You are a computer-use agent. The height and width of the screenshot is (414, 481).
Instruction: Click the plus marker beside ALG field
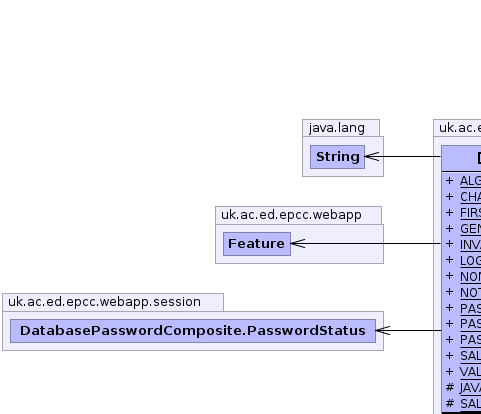[x=449, y=180]
